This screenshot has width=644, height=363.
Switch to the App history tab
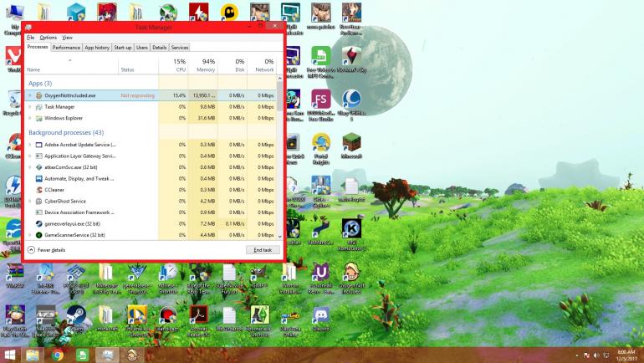click(97, 48)
